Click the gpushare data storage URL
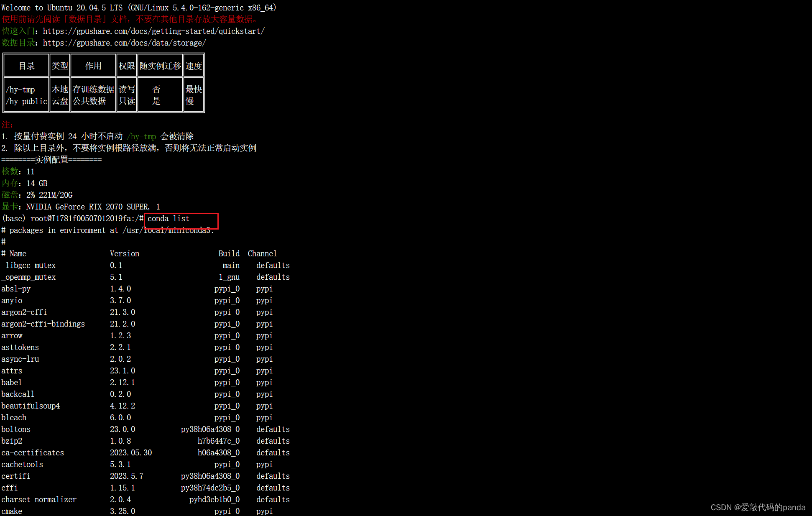 coord(124,43)
